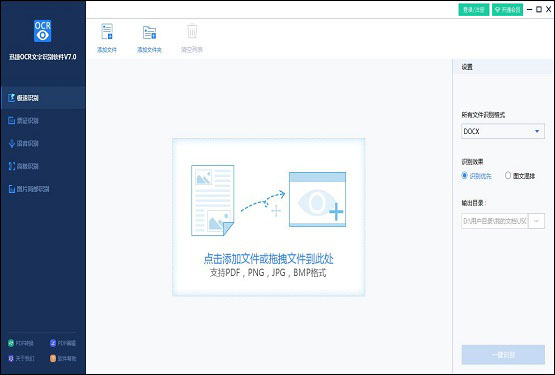Click the 添加文件 (add file) toolbar icon
The width and height of the screenshot is (555, 375).
pyautogui.click(x=107, y=38)
